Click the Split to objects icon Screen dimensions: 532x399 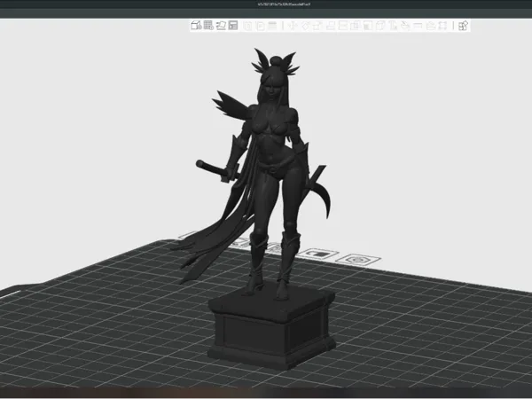click(x=248, y=26)
